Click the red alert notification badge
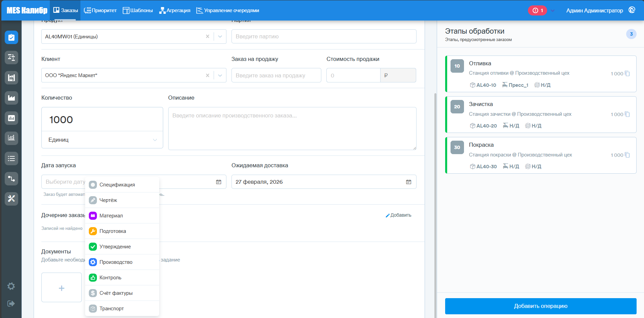 537,10
